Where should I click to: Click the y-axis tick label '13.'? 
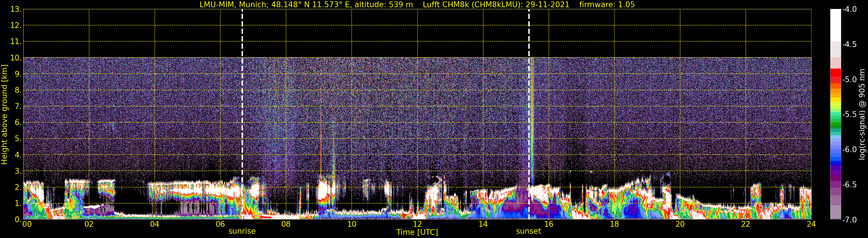pyautogui.click(x=16, y=10)
